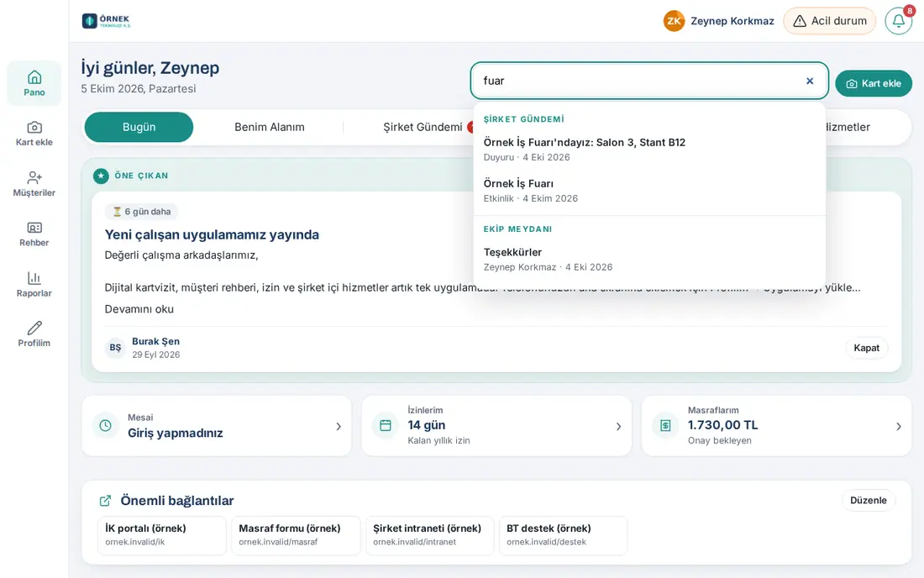Select the Örnek İş Fuarı event result

pyautogui.click(x=649, y=191)
